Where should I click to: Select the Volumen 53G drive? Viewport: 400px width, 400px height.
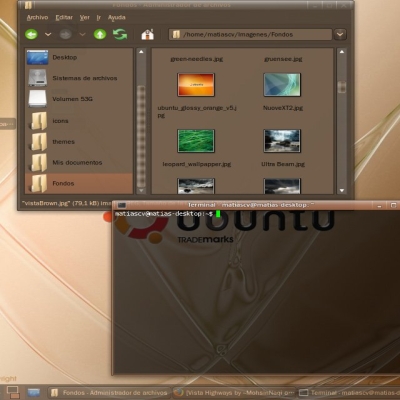pyautogui.click(x=79, y=99)
